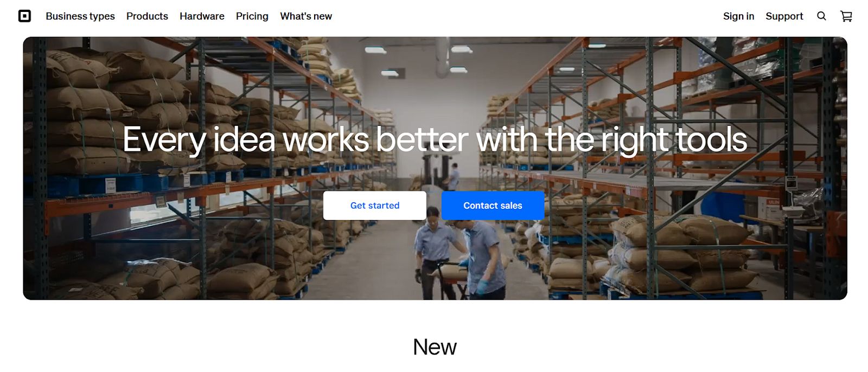Click the blue Contact sales button
This screenshot has width=868, height=372.
click(x=493, y=206)
